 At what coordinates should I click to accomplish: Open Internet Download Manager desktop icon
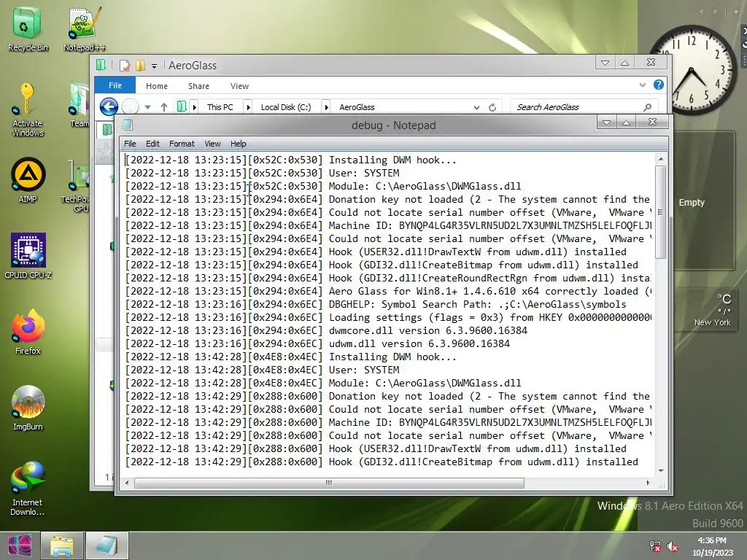click(28, 489)
